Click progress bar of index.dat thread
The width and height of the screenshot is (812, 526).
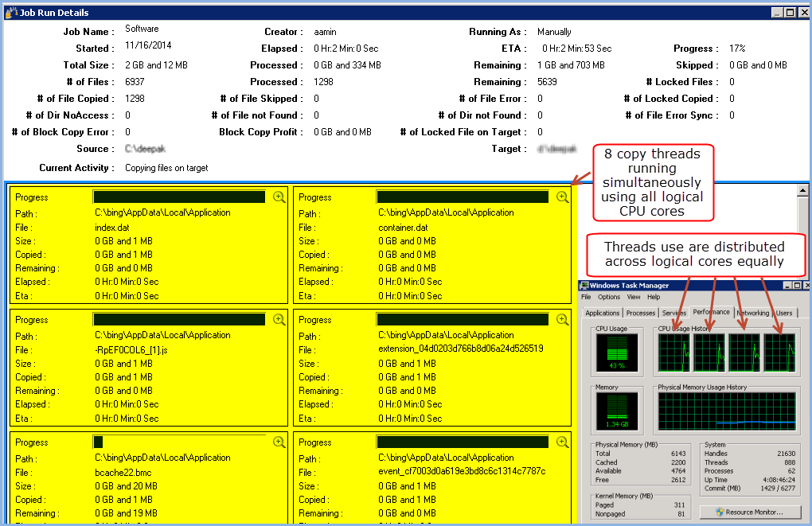pyautogui.click(x=180, y=197)
